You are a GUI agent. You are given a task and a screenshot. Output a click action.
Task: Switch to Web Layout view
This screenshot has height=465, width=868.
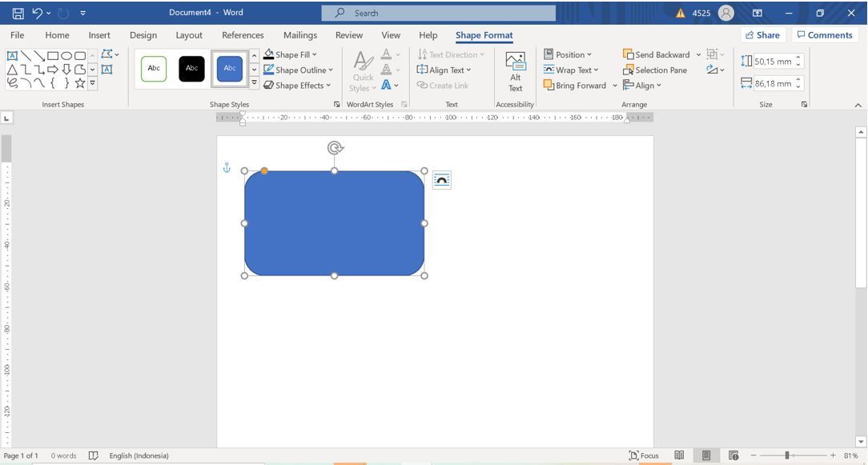click(x=733, y=455)
